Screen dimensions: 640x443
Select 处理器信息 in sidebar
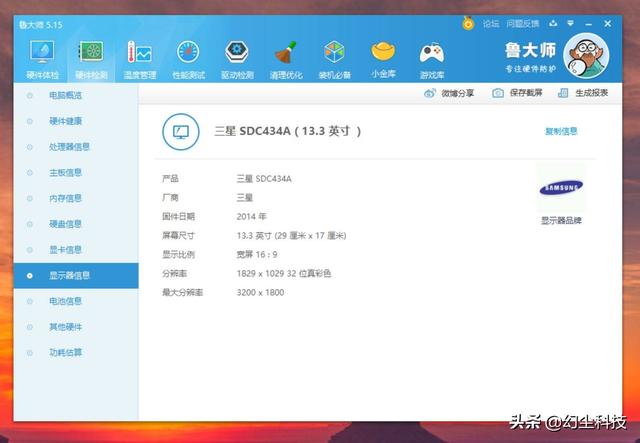76,147
